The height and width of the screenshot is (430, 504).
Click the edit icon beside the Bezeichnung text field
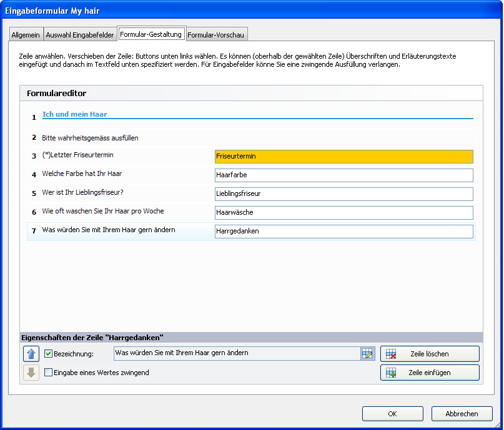point(367,354)
